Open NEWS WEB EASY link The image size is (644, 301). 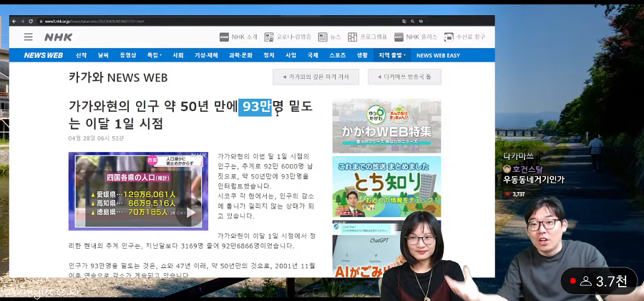pyautogui.click(x=438, y=55)
